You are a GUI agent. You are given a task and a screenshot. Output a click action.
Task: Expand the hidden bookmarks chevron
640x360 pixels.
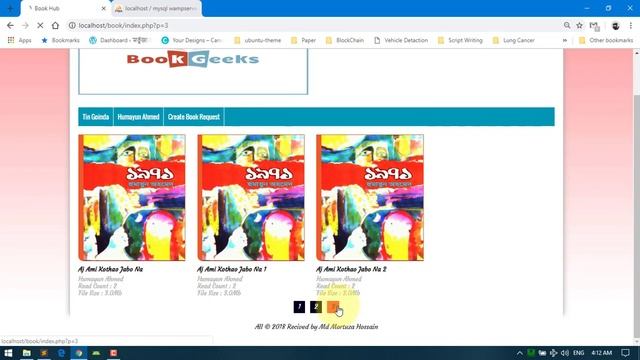click(x=565, y=40)
